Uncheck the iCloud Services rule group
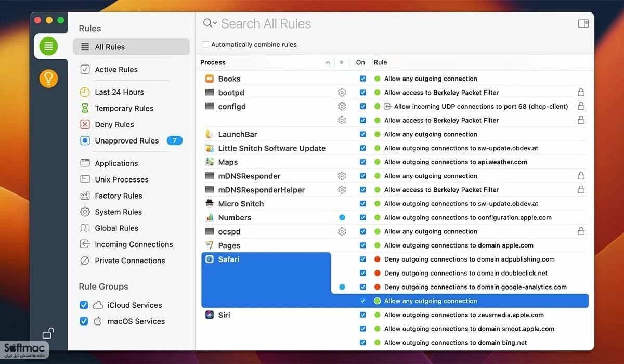624x364 pixels. (x=84, y=305)
